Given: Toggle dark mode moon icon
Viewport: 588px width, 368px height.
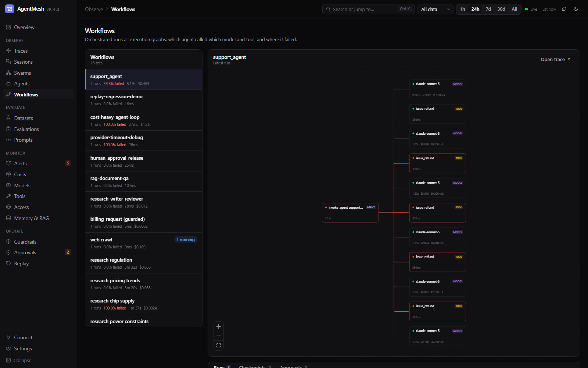Looking at the screenshot, I should click(576, 9).
